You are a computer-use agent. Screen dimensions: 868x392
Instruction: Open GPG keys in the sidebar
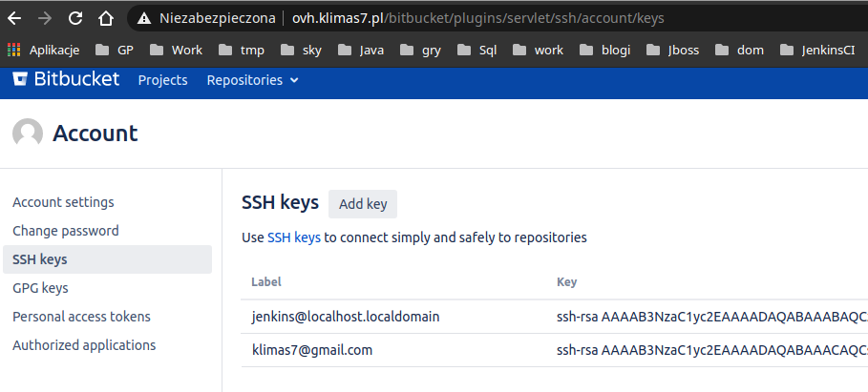click(40, 288)
